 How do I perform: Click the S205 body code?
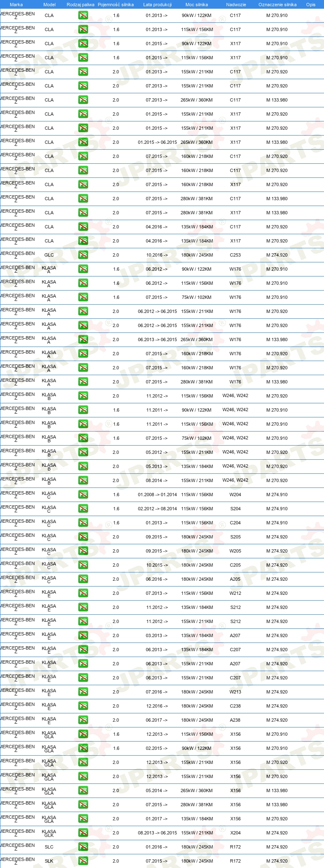point(235,537)
